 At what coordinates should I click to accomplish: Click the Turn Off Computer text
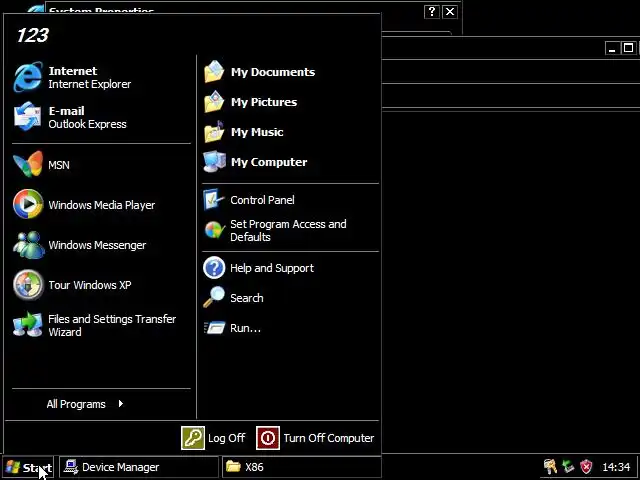click(x=329, y=438)
